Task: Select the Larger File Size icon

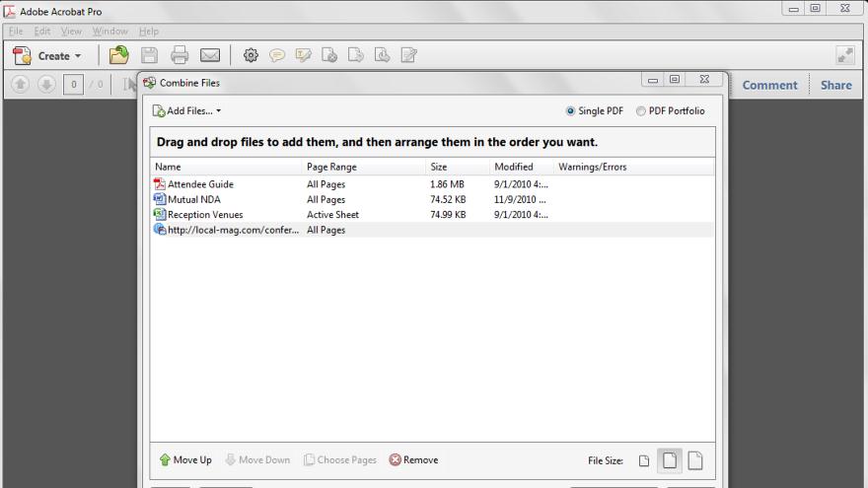Action: tap(695, 460)
